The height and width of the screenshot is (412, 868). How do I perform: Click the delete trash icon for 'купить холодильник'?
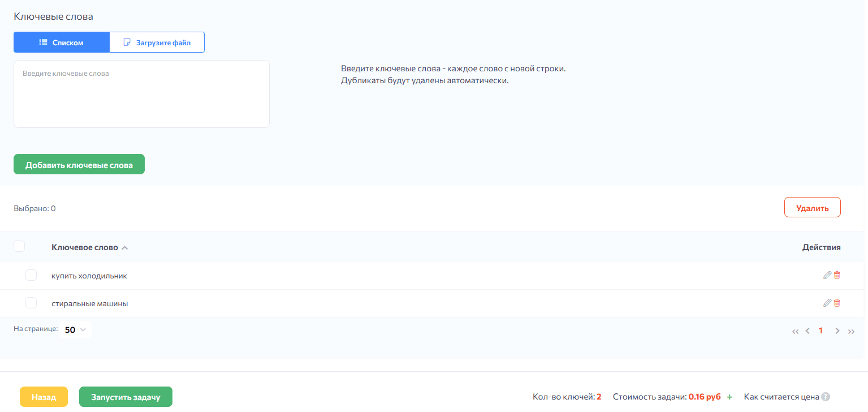837,275
